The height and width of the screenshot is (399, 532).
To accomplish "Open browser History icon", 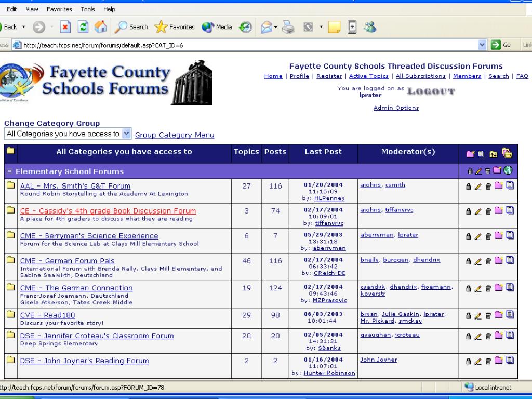I will point(245,27).
